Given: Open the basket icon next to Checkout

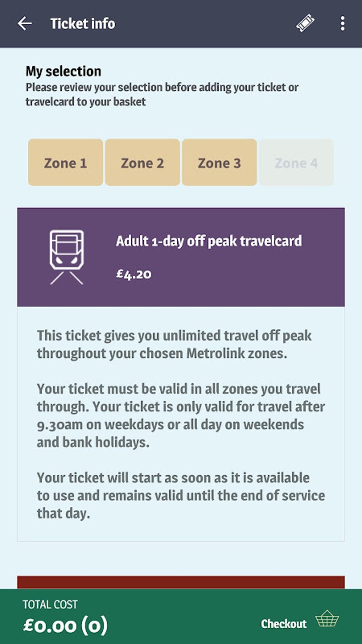Looking at the screenshot, I should coord(327,620).
